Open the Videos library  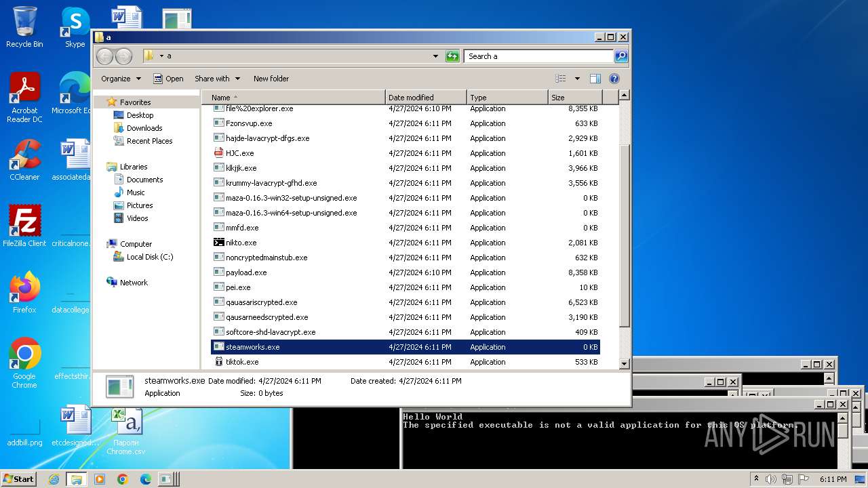click(137, 218)
